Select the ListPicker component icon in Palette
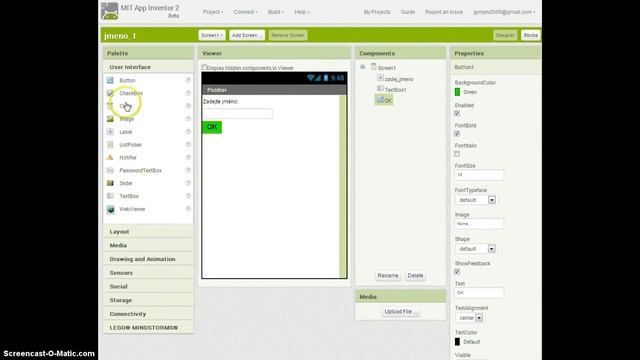Screen dimensions: 640x360 tap(110, 144)
